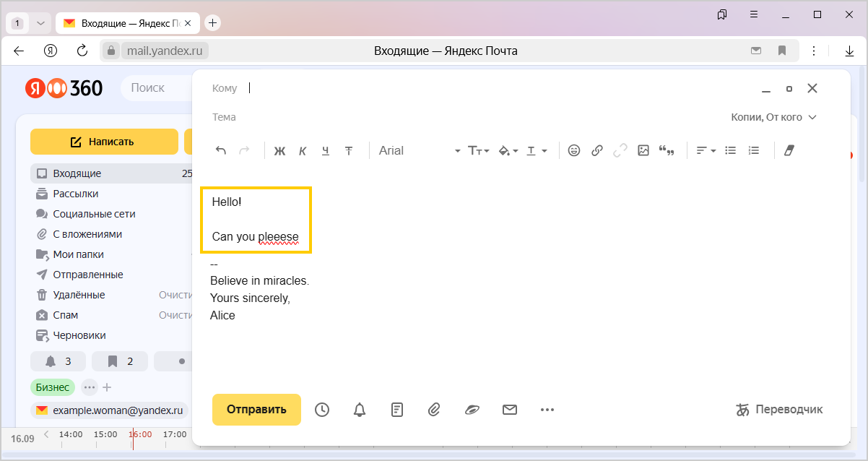Go to the Черновики folder
Viewport: 868px width, 461px height.
pos(79,335)
